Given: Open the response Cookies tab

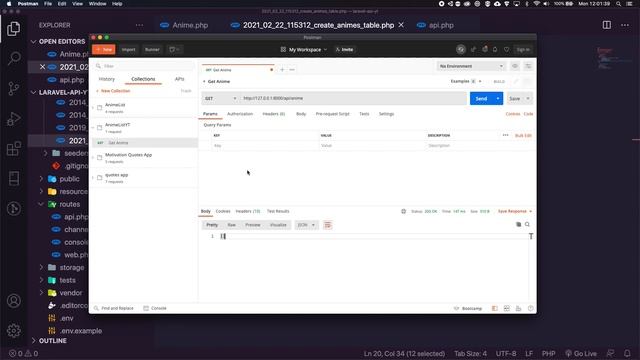Looking at the screenshot, I should 223,211.
